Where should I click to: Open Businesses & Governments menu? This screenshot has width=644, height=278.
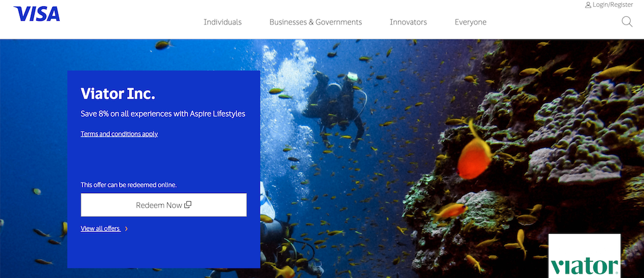[316, 22]
